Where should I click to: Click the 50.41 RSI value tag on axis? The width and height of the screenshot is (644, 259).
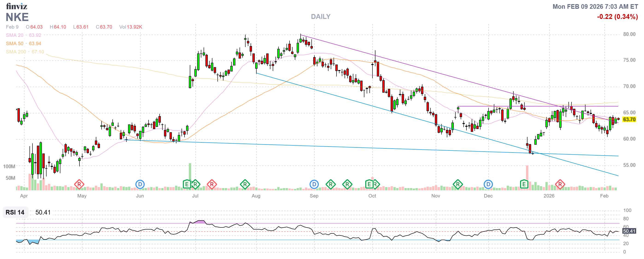click(629, 231)
